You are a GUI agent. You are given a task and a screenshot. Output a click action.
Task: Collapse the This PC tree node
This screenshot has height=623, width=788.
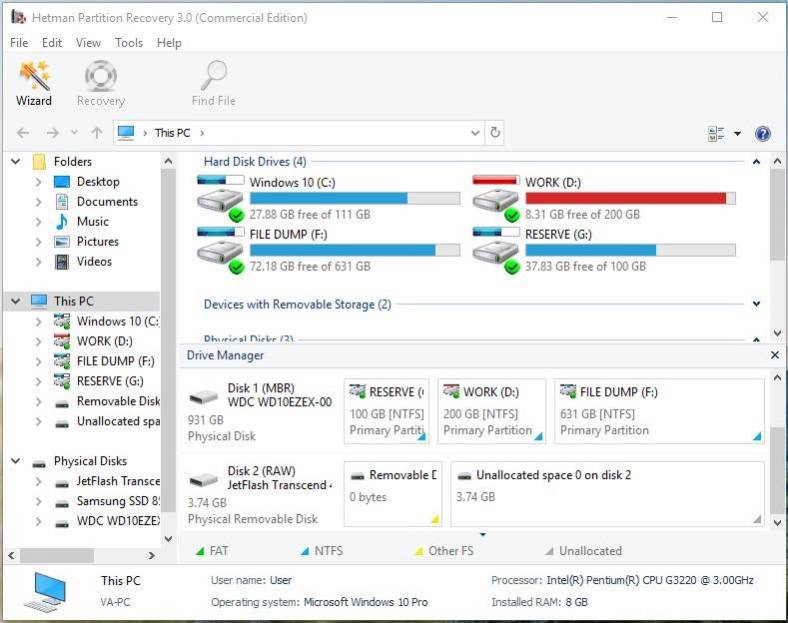click(16, 301)
